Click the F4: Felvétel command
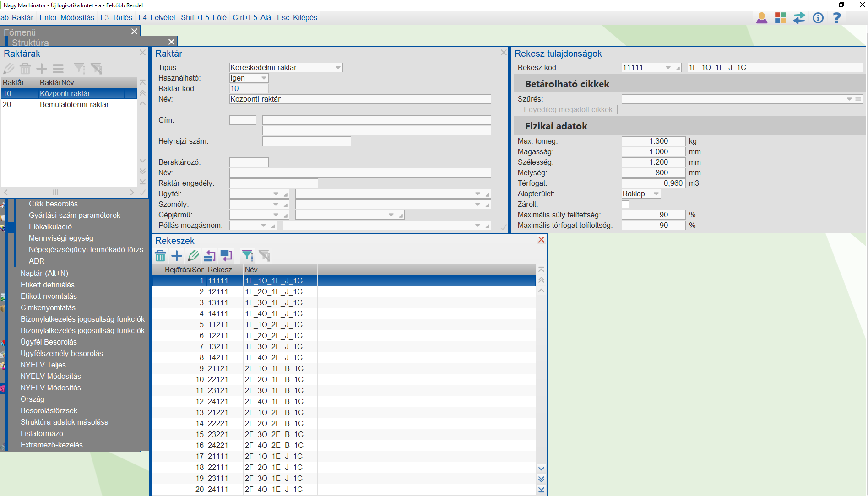 pyautogui.click(x=157, y=18)
